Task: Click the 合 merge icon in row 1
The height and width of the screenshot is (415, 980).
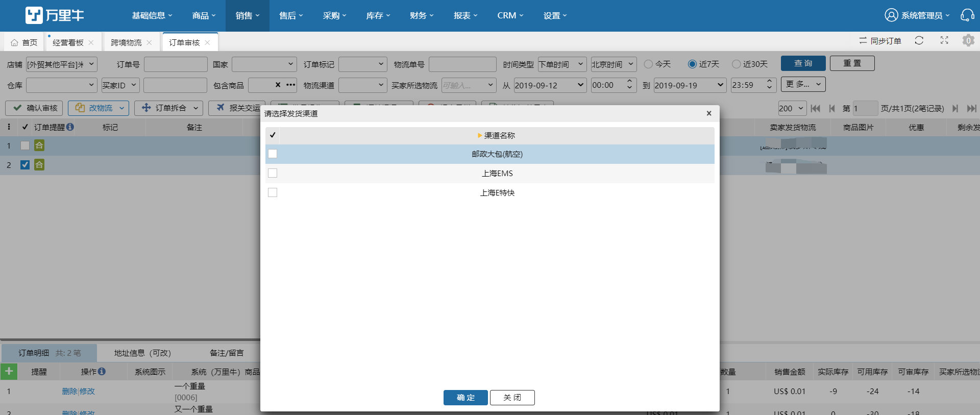Action: [x=39, y=145]
